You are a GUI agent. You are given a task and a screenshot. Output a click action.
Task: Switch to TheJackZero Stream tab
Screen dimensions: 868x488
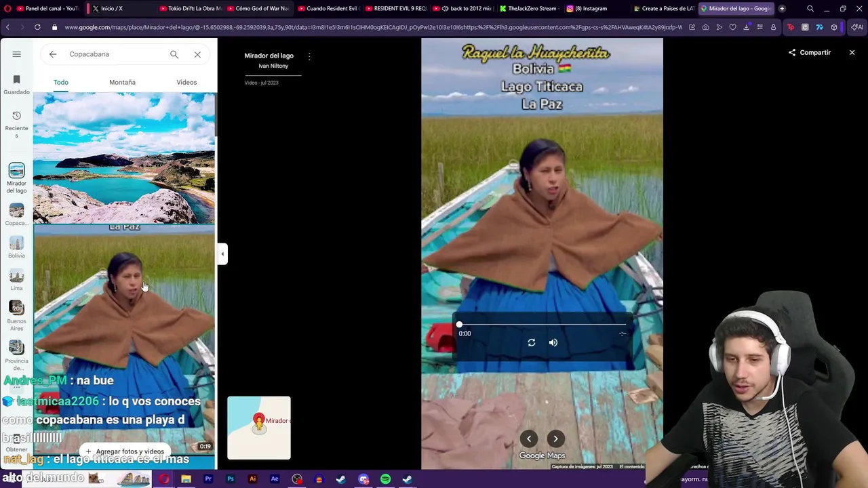point(530,9)
